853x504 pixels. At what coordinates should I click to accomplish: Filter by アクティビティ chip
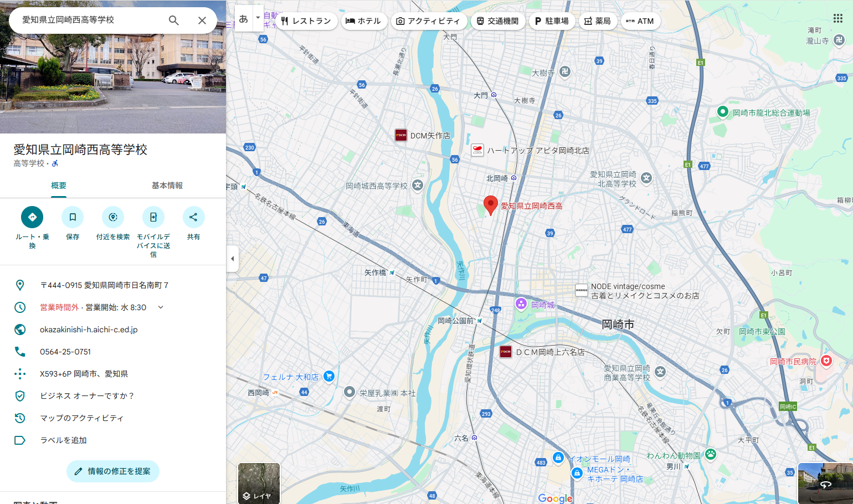click(x=428, y=21)
